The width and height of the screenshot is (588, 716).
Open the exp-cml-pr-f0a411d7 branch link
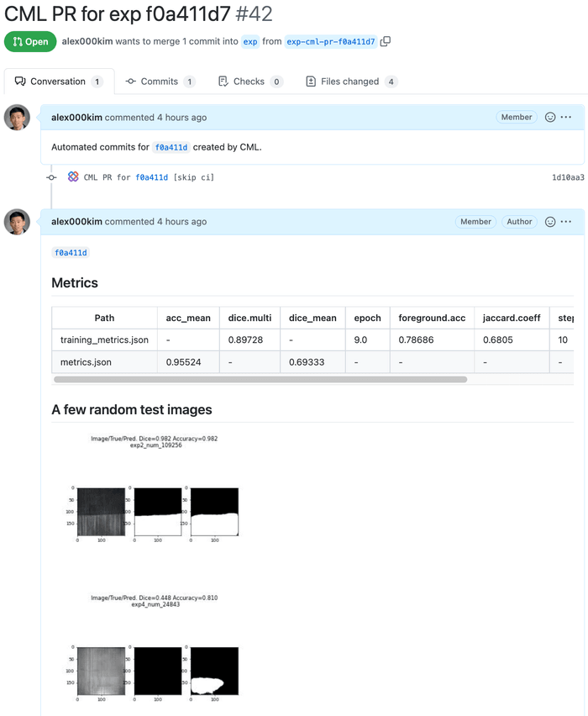330,41
